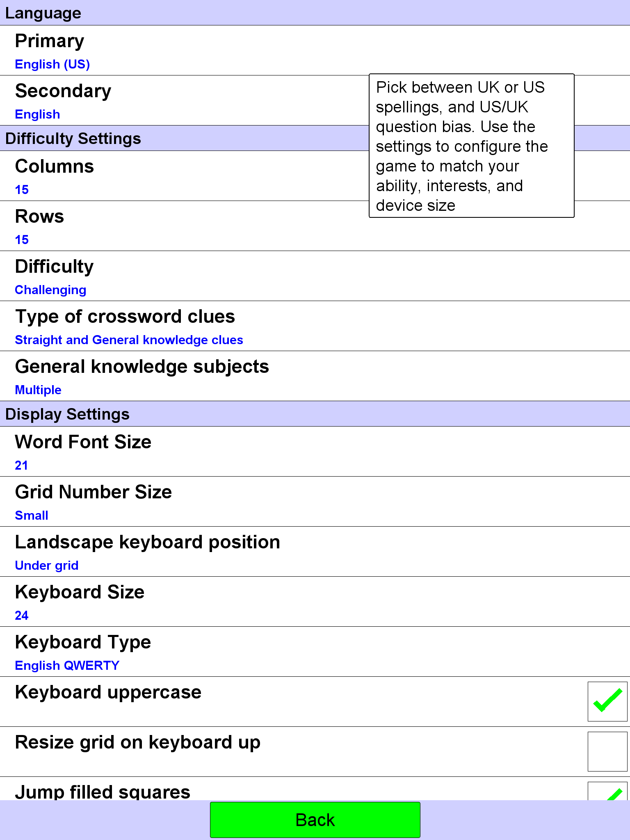This screenshot has height=840, width=630.
Task: Open General knowledge subjects setting
Action: click(x=315, y=376)
